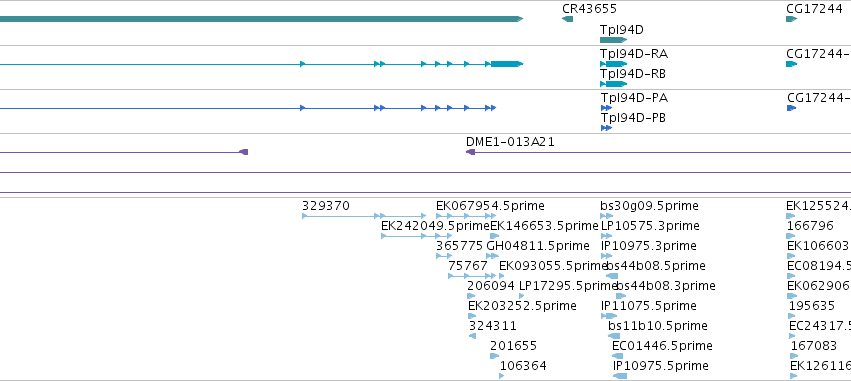This screenshot has width=851, height=381.
Task: Open the LP10575.3prime EST label
Action: pyautogui.click(x=650, y=225)
